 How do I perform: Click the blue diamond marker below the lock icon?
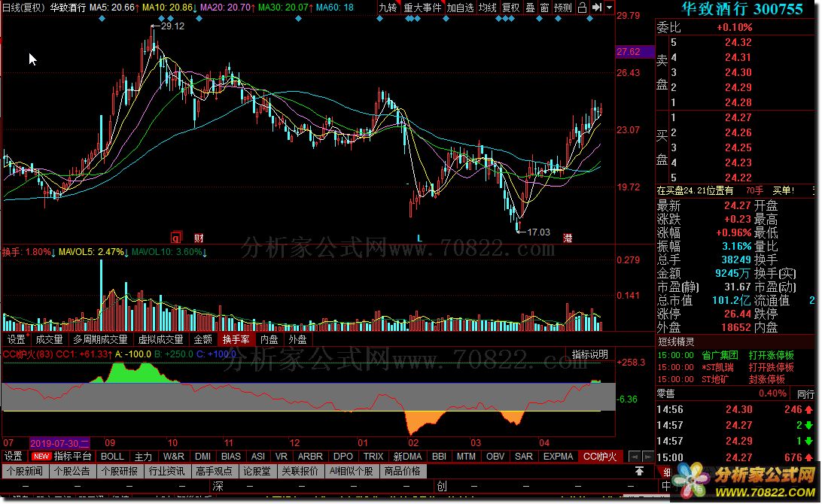pyautogui.click(x=589, y=19)
